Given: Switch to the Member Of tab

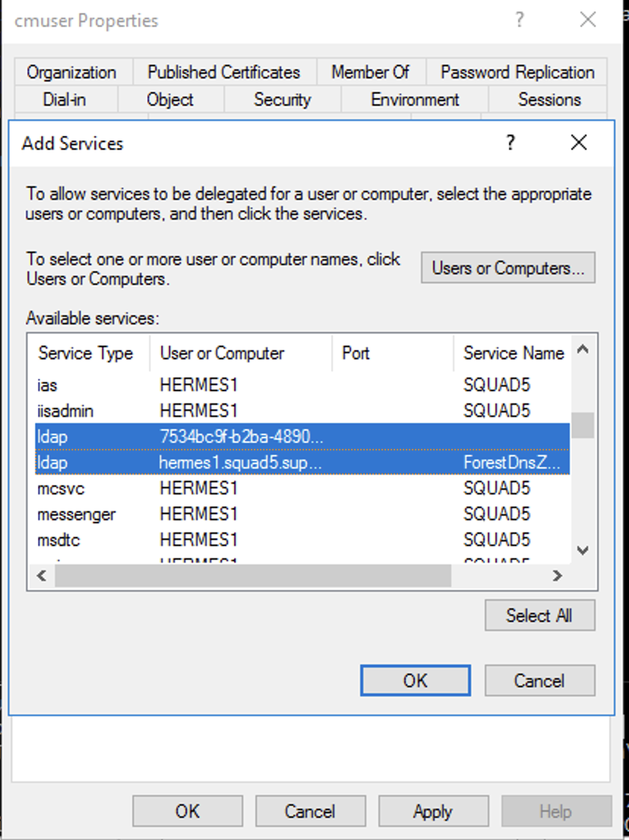Looking at the screenshot, I should tap(371, 72).
